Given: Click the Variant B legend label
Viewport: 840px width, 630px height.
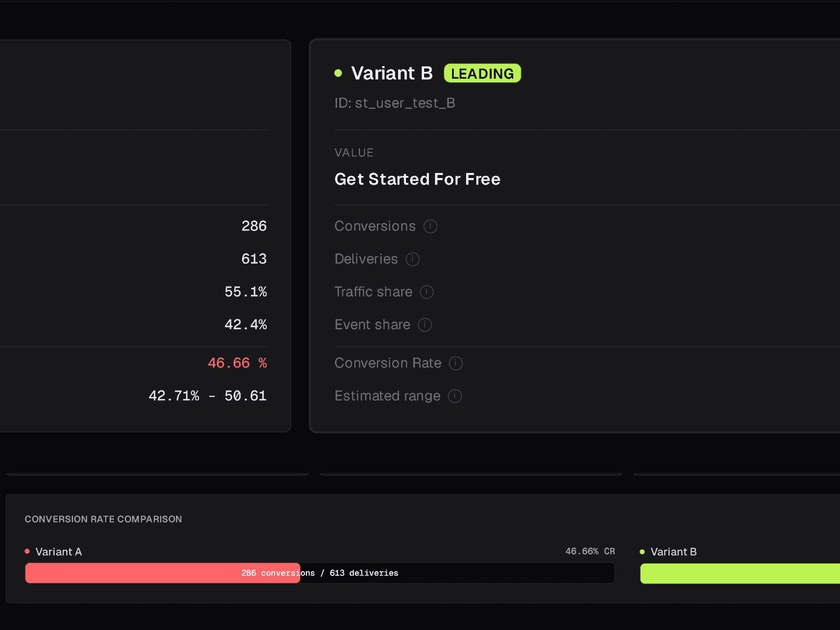Looking at the screenshot, I should pos(674,552).
